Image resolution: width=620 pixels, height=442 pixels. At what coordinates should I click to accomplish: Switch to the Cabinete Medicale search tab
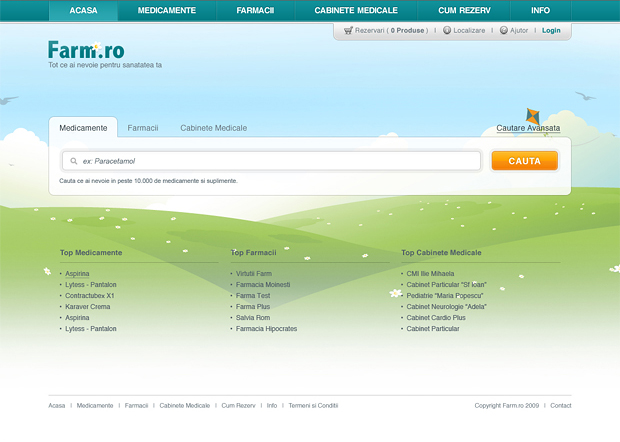pyautogui.click(x=213, y=128)
